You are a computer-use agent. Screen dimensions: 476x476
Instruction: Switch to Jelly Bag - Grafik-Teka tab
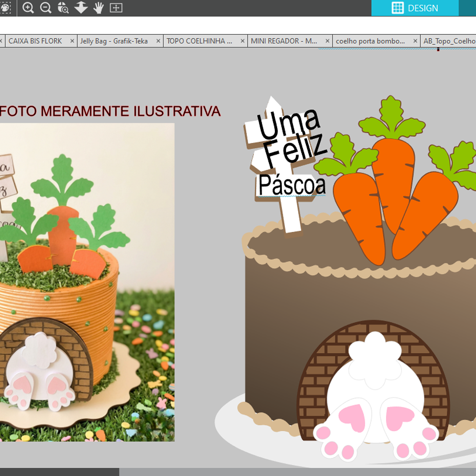pyautogui.click(x=114, y=41)
